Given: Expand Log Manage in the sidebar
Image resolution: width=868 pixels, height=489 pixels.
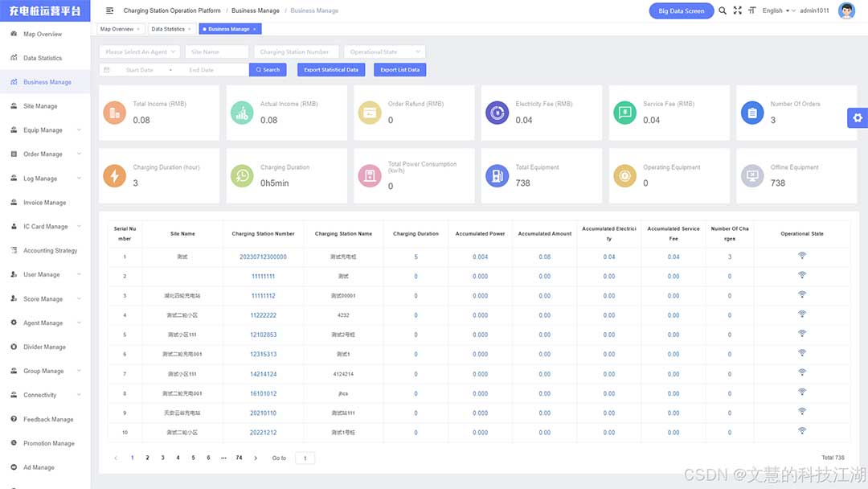Looking at the screenshot, I should [45, 179].
